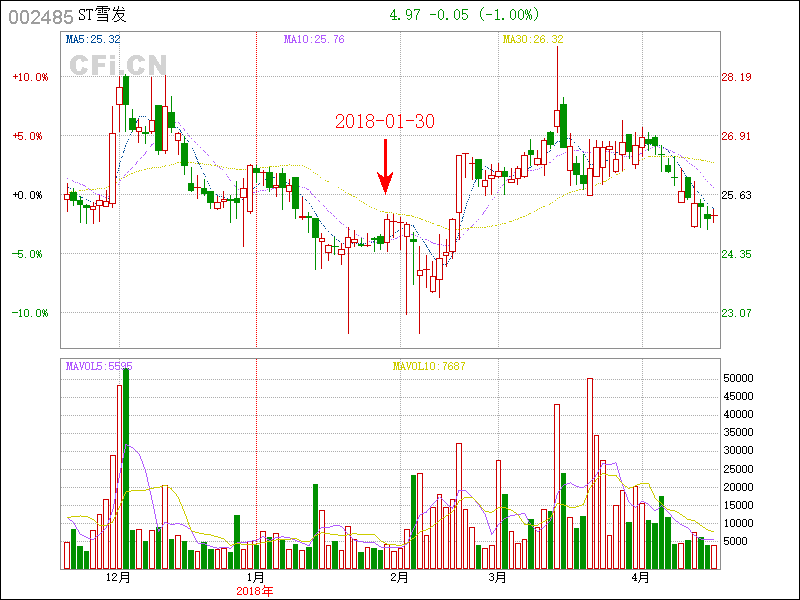800x600 pixels.
Task: Select the 2018-01-30 date annotation
Action: coord(384,121)
